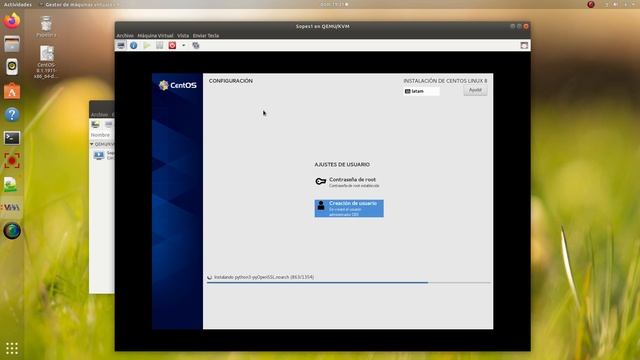Click the Nombre column header
This screenshot has width=640, height=360.
coord(100,135)
